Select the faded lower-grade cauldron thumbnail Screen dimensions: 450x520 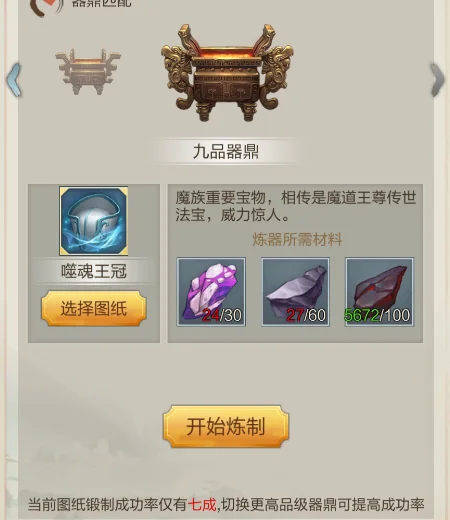[x=88, y=72]
